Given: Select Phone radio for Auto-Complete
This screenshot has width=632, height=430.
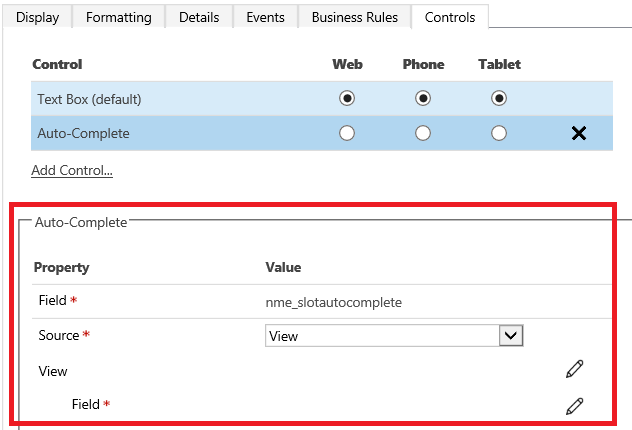Looking at the screenshot, I should (x=423, y=133).
